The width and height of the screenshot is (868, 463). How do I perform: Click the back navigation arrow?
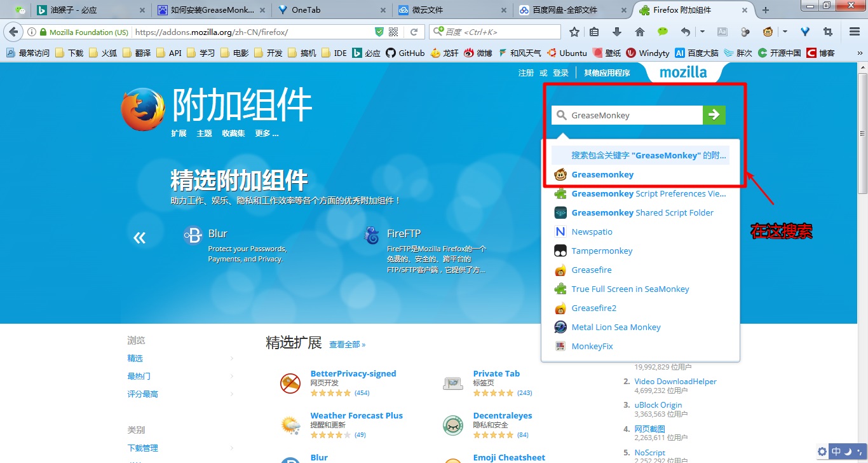14,31
